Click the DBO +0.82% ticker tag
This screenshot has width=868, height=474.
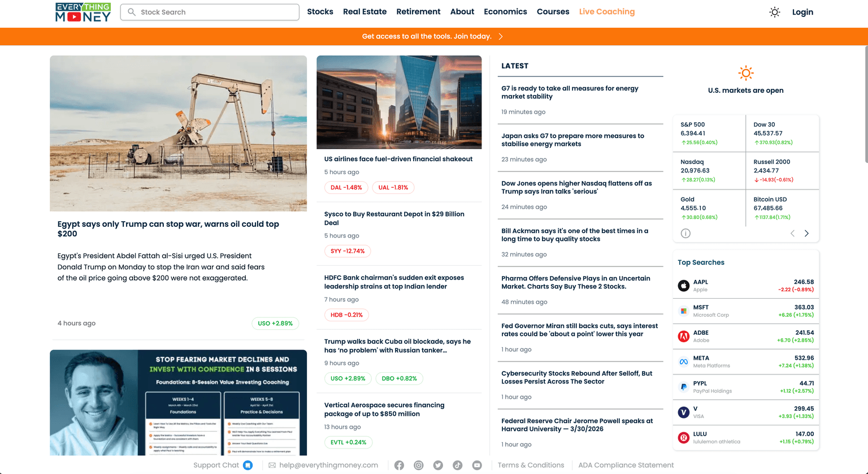click(x=399, y=378)
